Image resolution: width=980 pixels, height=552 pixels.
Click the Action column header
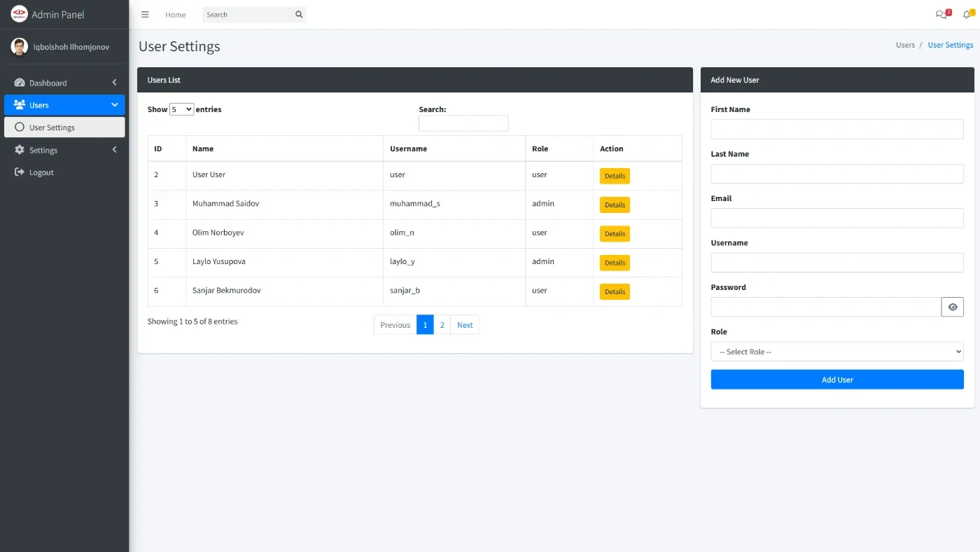[x=638, y=149]
